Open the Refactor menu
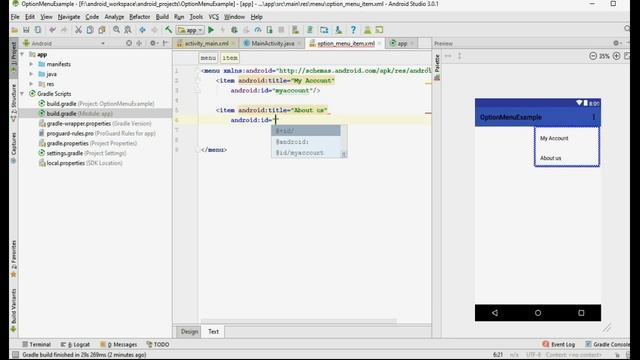This screenshot has width=640, height=360. pos(140,17)
